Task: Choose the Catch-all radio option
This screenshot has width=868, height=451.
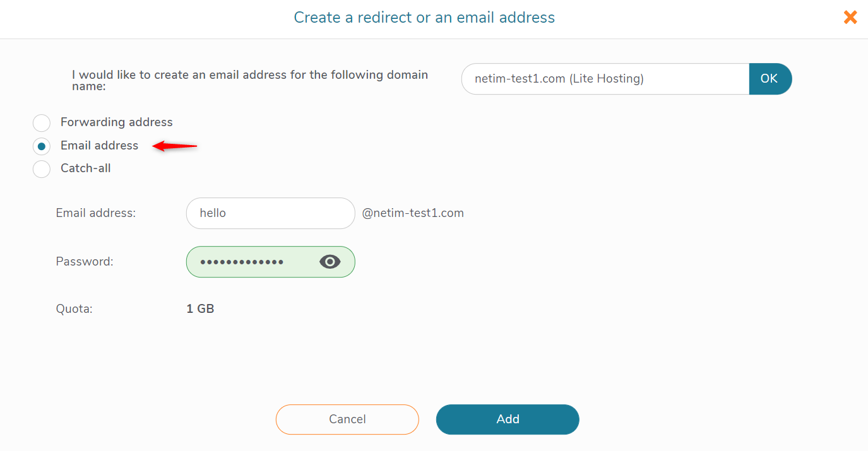Action: tap(42, 169)
